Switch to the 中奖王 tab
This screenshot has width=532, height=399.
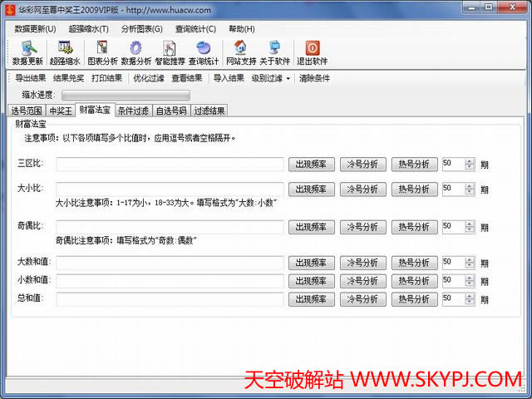[60, 111]
